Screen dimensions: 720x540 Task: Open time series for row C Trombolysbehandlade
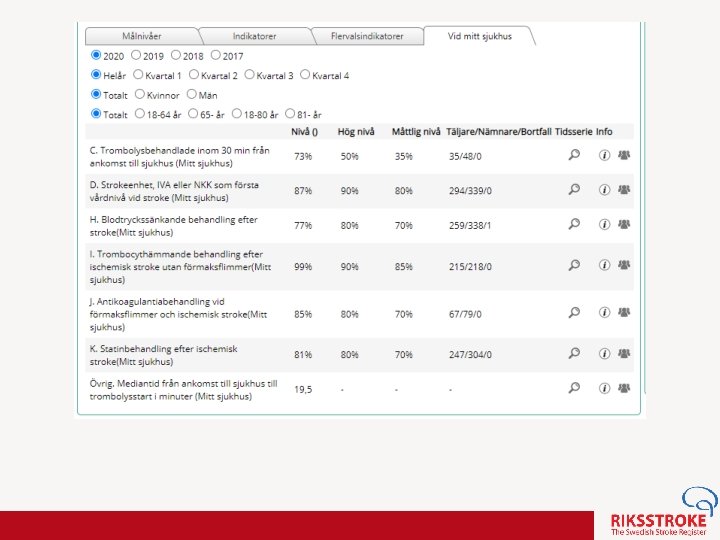(x=574, y=155)
